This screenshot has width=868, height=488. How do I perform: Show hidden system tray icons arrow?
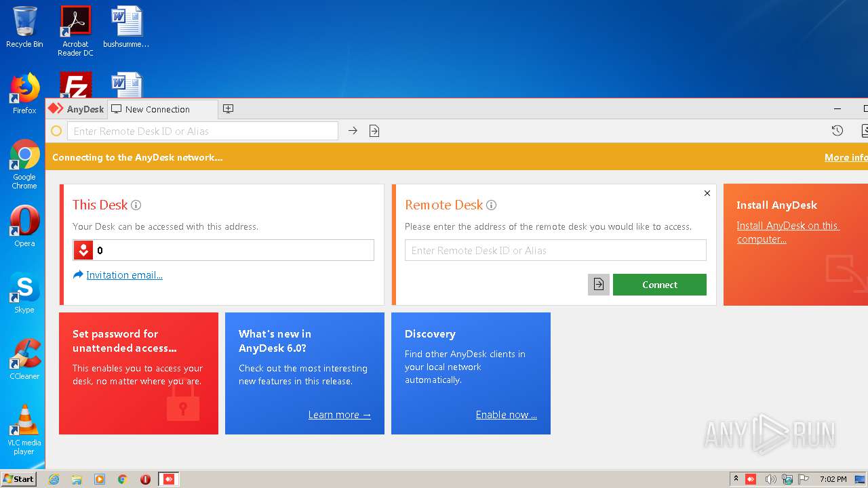tap(736, 479)
